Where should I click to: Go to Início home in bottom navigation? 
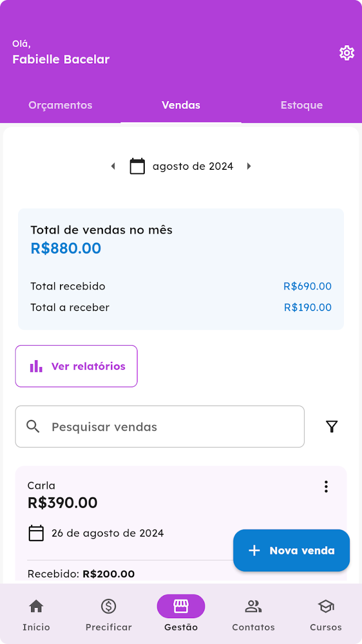pos(36,614)
